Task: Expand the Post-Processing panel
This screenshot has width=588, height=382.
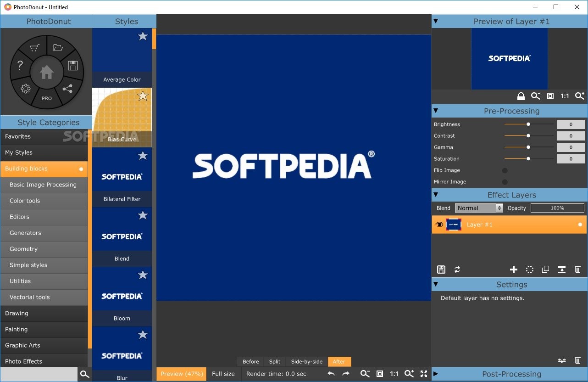Action: tap(436, 374)
